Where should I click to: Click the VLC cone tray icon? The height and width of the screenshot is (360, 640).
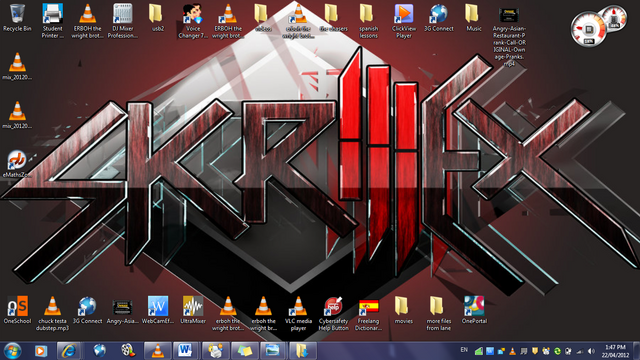point(512,351)
